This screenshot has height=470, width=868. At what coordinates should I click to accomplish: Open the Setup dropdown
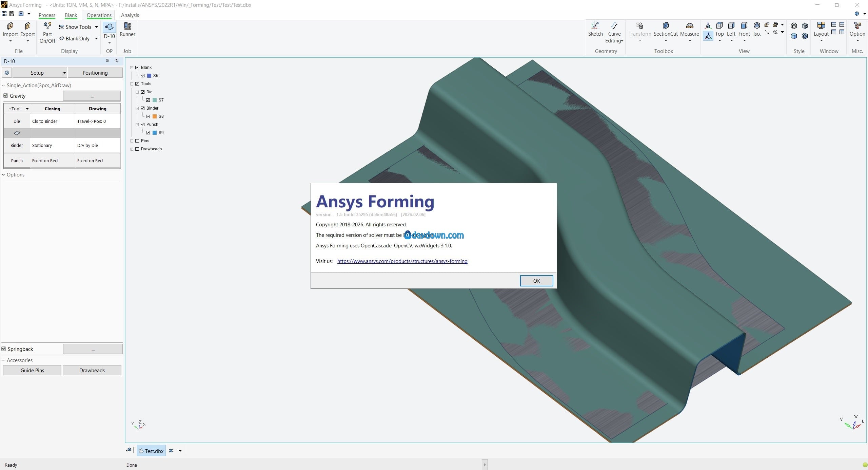coord(40,73)
